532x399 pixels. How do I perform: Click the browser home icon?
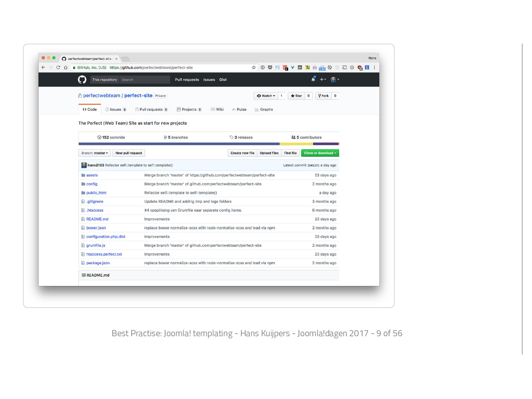pos(66,67)
